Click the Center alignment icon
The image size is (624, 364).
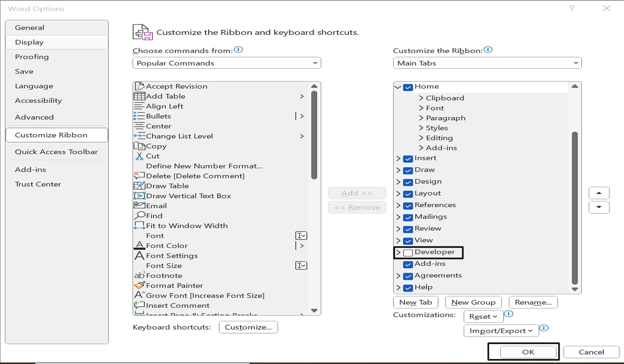point(139,126)
